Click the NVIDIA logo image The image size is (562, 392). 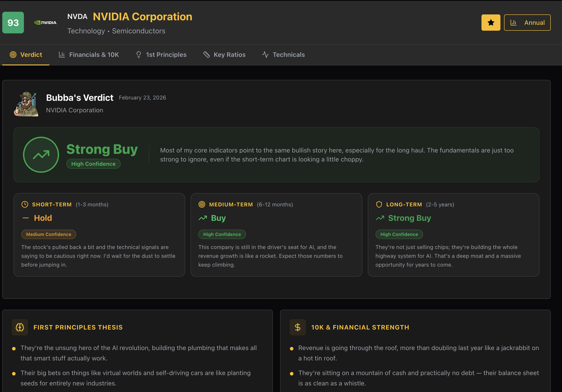coord(46,23)
